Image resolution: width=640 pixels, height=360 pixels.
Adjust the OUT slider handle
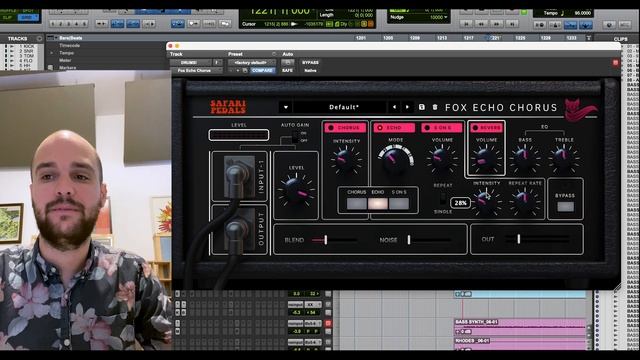pyautogui.click(x=518, y=239)
